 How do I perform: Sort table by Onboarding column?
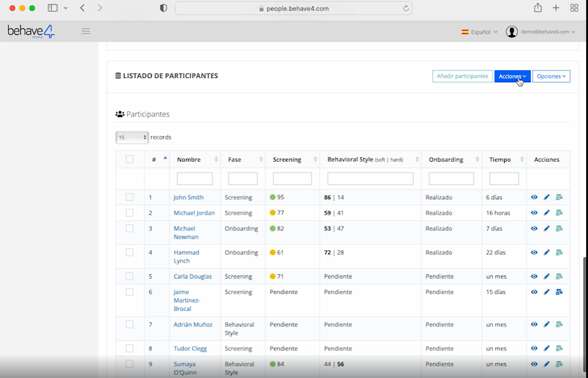click(451, 160)
